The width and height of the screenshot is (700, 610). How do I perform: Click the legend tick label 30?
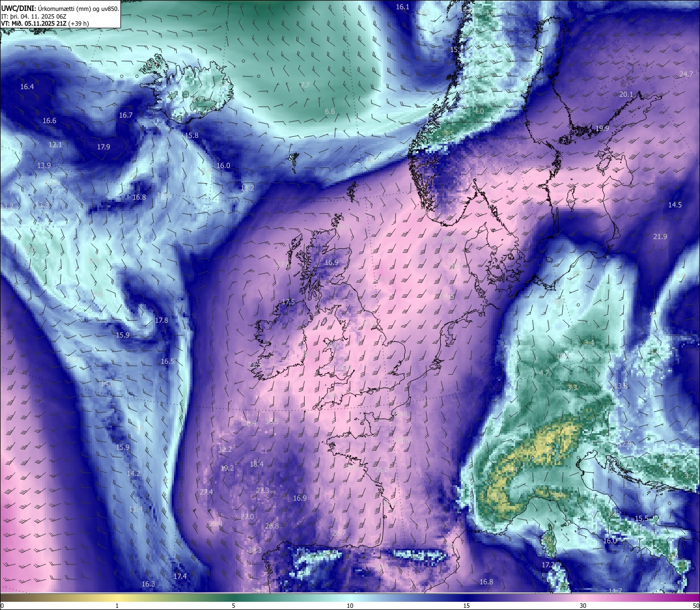pos(584,606)
